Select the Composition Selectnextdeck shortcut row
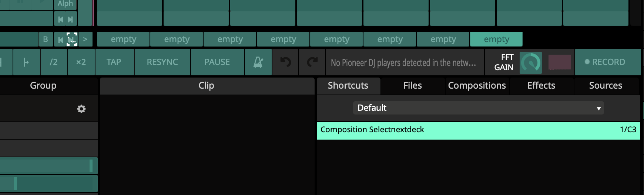644x195 pixels. pos(478,130)
